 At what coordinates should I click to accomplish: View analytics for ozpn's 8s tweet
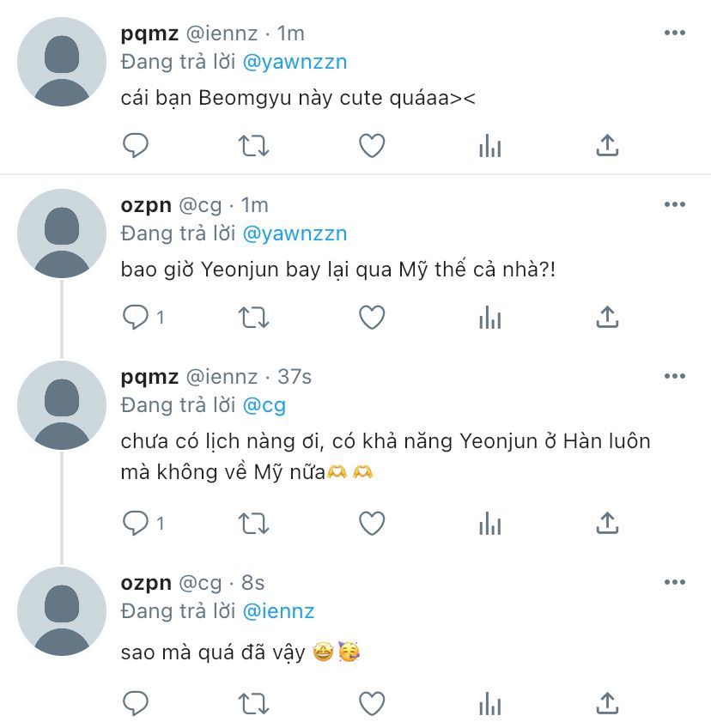[x=490, y=703]
